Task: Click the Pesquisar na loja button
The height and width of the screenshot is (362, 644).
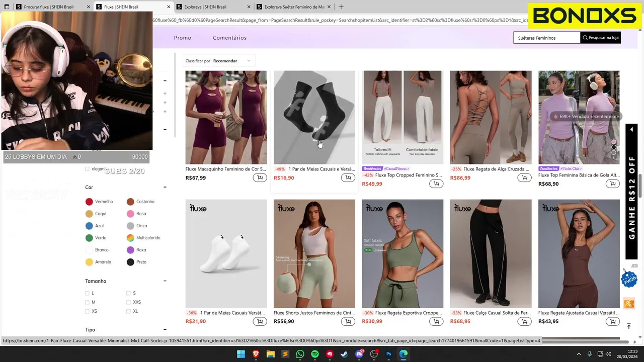Action: pyautogui.click(x=601, y=38)
